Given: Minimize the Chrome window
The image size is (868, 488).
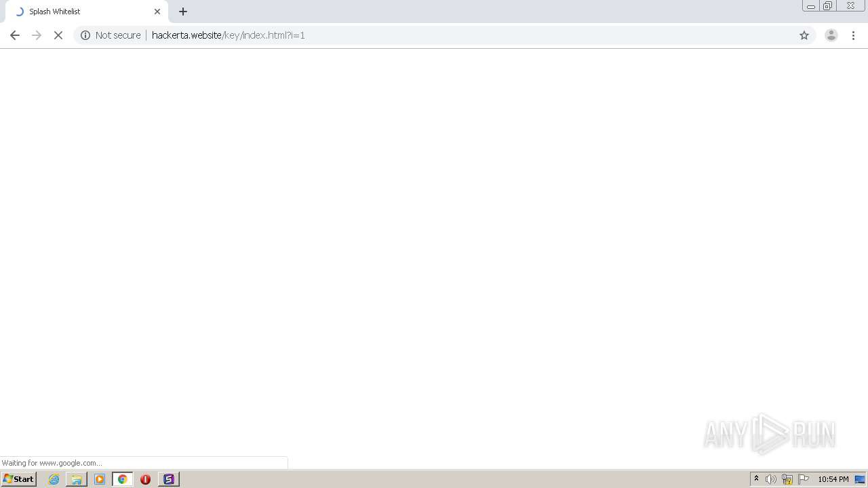Looking at the screenshot, I should point(811,6).
